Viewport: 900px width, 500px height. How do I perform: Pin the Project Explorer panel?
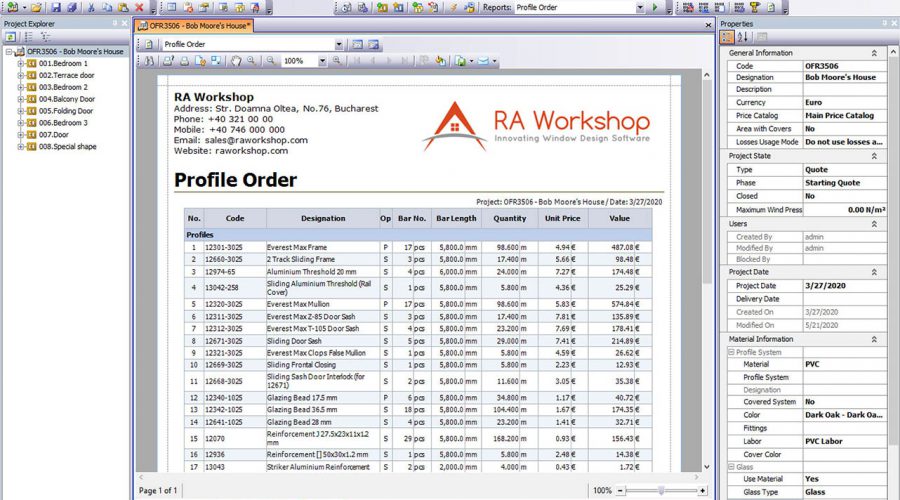115,23
